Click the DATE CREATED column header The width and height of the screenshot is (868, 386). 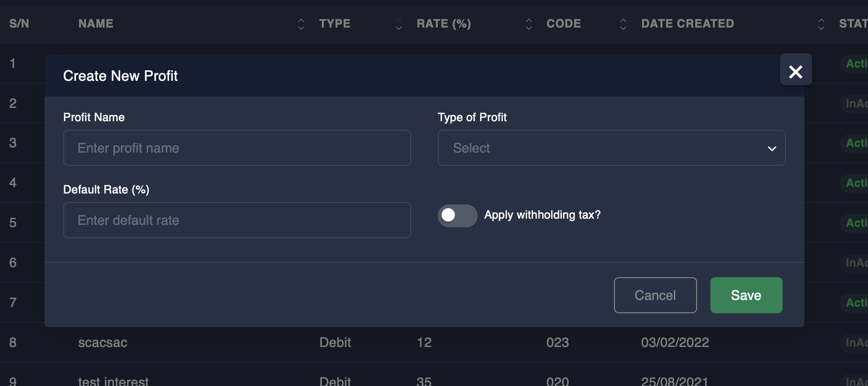(x=687, y=24)
